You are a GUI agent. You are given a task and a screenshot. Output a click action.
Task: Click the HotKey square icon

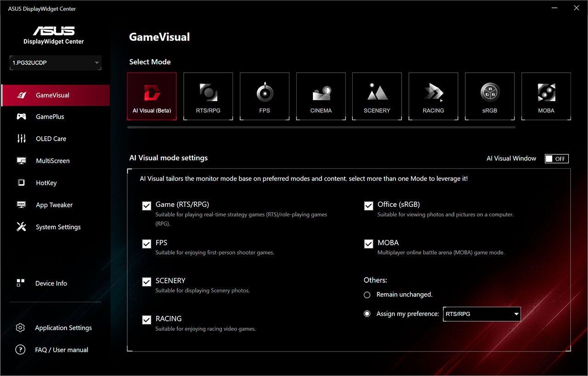pyautogui.click(x=21, y=183)
